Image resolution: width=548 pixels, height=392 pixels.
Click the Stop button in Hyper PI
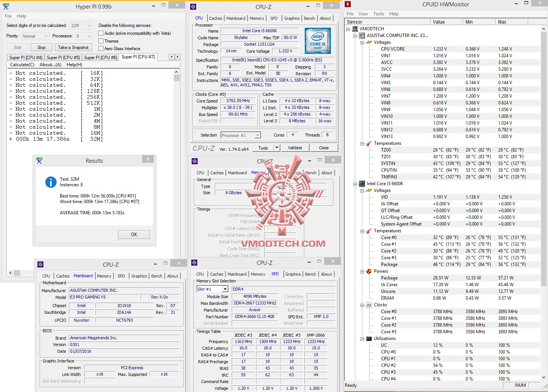(41, 48)
